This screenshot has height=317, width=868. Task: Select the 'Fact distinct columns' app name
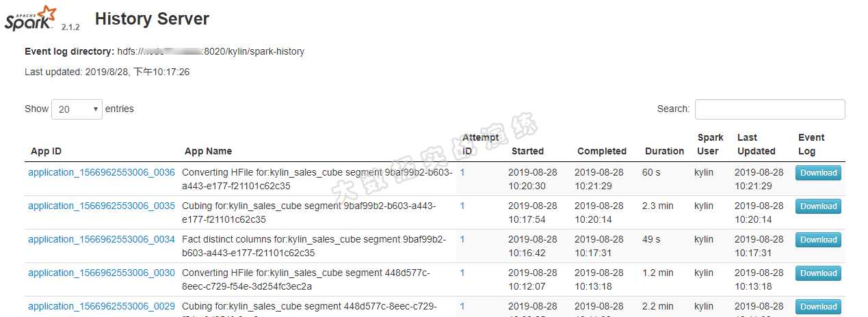pyautogui.click(x=314, y=246)
